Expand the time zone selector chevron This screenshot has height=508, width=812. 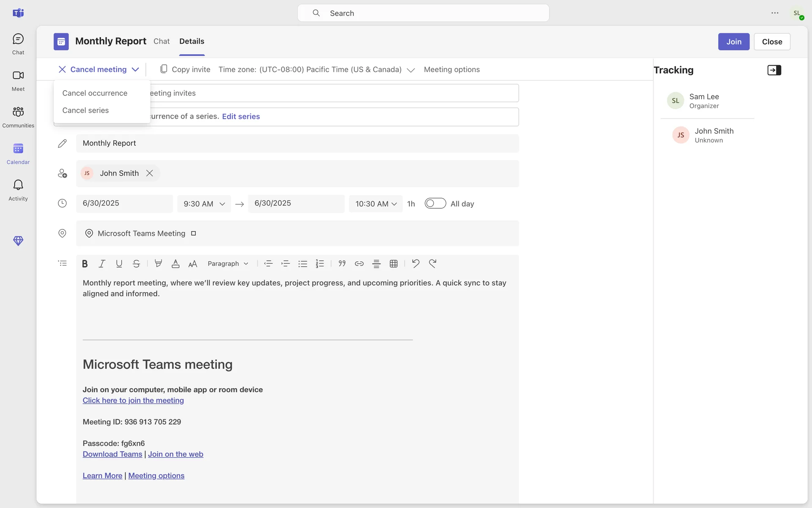[x=411, y=70]
